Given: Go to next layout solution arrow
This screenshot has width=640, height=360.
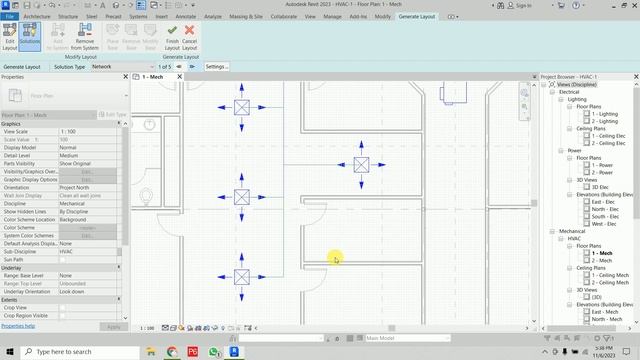Looking at the screenshot, I should click(192, 67).
